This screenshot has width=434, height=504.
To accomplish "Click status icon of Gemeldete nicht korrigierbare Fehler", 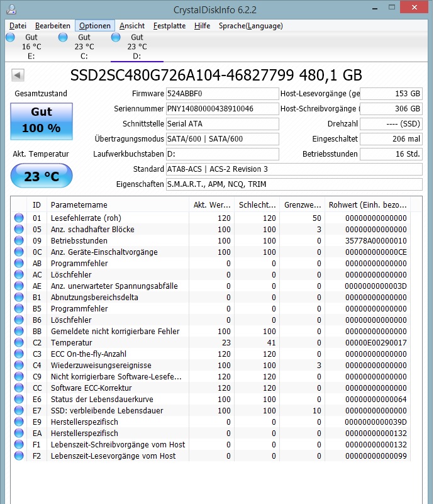I will pyautogui.click(x=19, y=331).
